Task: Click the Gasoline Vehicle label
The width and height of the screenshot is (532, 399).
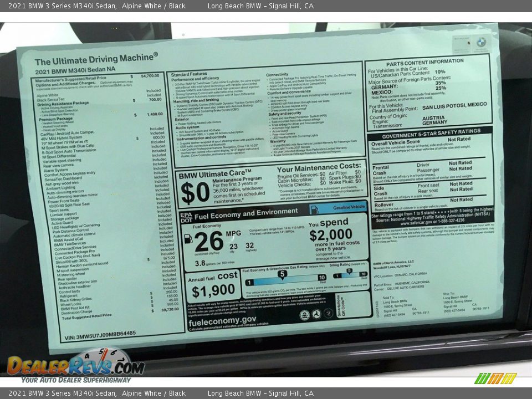Action: pos(349,207)
